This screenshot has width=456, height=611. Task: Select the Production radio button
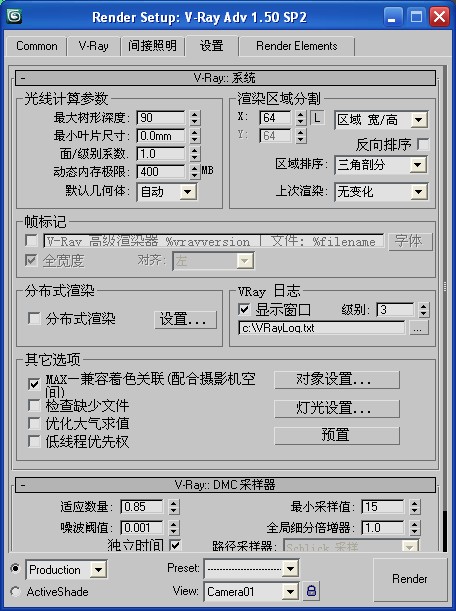(x=15, y=569)
